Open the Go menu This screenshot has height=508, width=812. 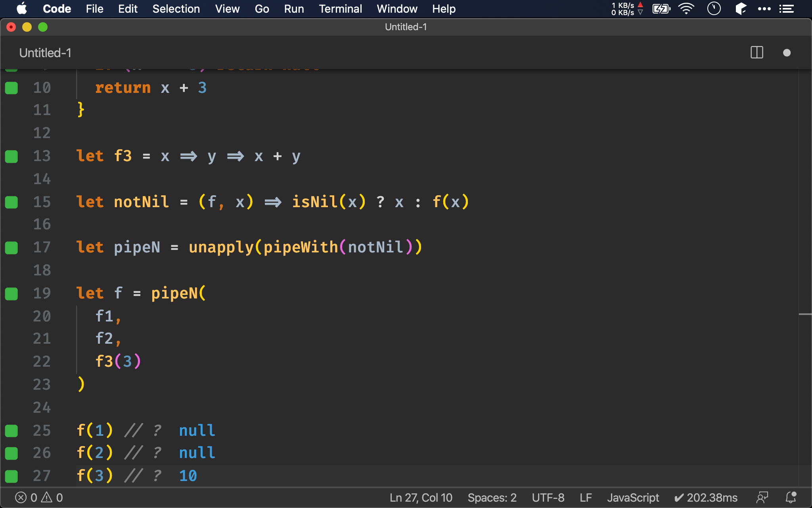[x=262, y=9]
